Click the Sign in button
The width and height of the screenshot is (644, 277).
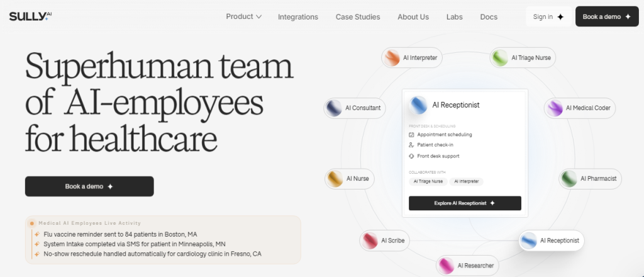point(548,17)
